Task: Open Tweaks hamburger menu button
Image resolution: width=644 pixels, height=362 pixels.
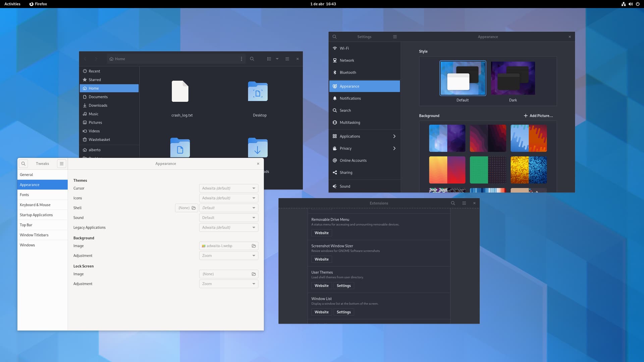Action: click(61, 164)
